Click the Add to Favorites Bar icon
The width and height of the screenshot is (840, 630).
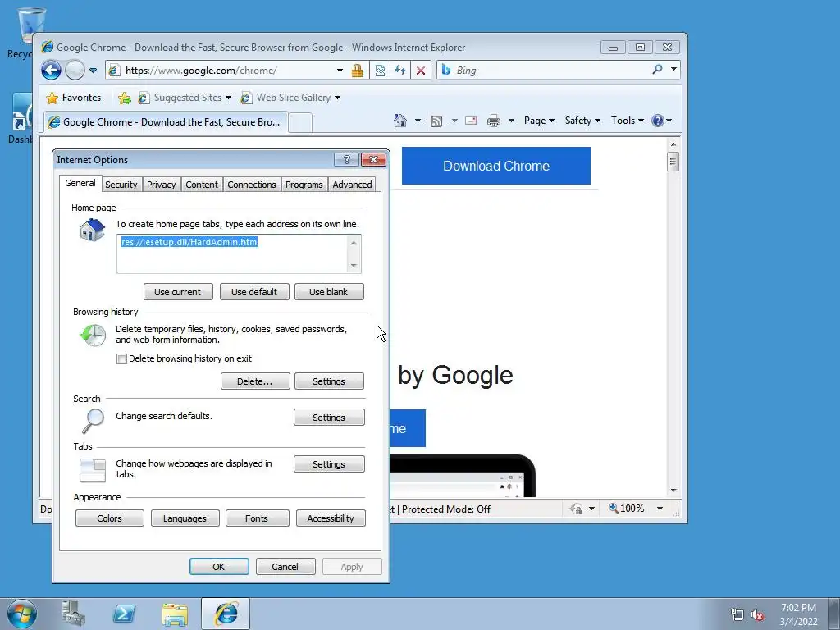(125, 98)
